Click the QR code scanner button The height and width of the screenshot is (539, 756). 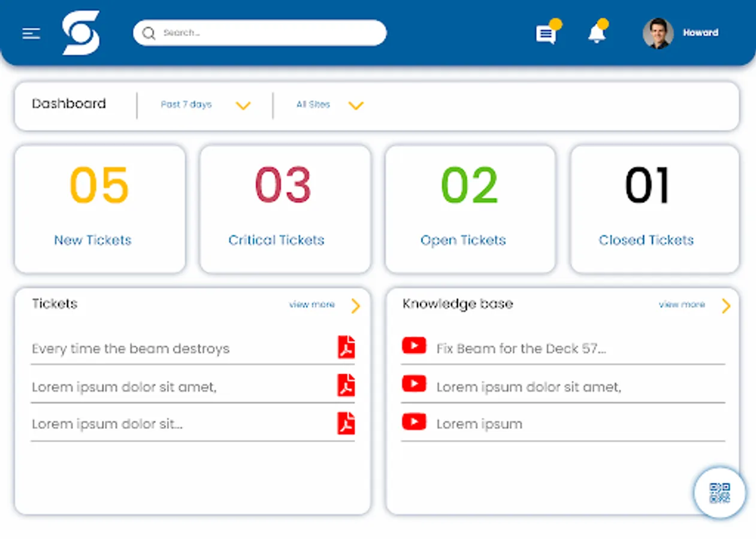719,493
